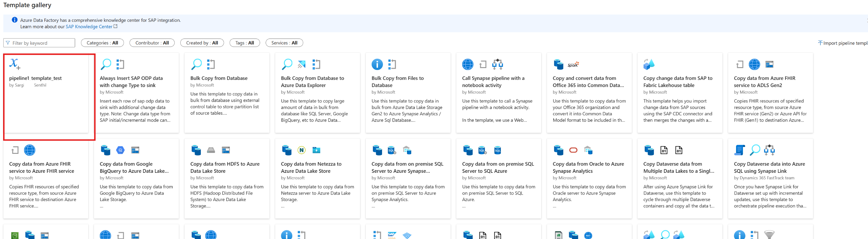
Task: Click the globe icon on FHIR to Azure FHIR service card
Action: click(x=30, y=150)
